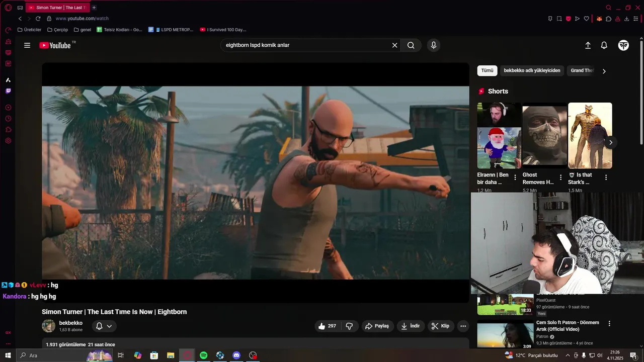Show next Shorts with carousel arrow
The width and height of the screenshot is (644, 362).
(610, 142)
